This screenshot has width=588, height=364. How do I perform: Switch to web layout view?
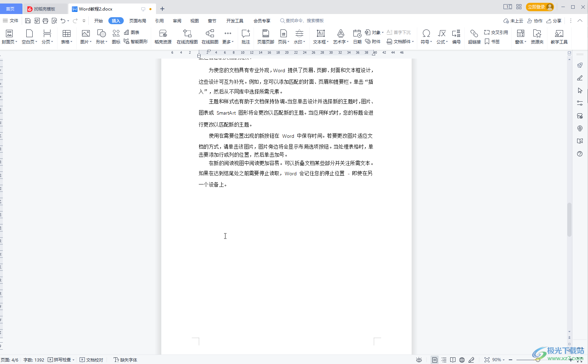462,360
